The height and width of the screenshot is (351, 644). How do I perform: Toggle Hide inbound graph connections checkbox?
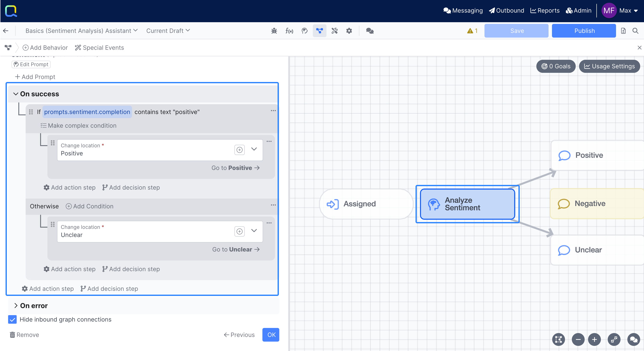(x=12, y=319)
